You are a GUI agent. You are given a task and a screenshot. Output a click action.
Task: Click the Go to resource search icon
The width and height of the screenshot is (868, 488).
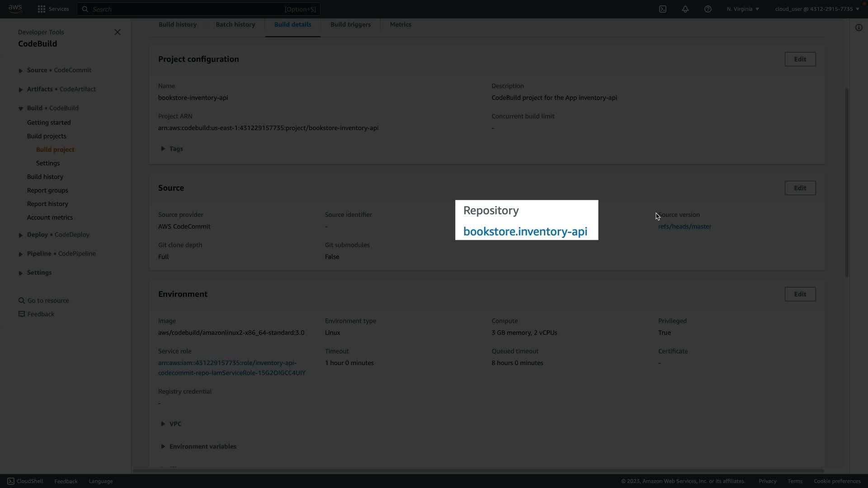tap(21, 300)
